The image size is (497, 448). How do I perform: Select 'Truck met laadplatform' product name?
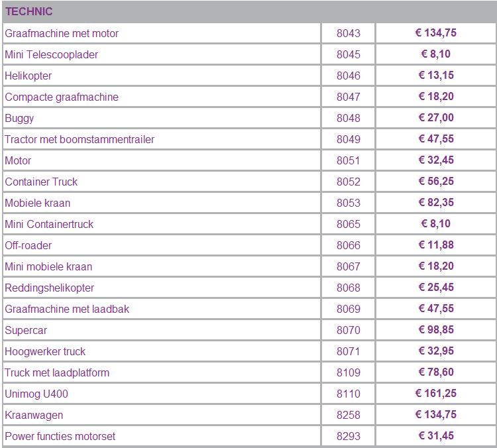pos(57,373)
